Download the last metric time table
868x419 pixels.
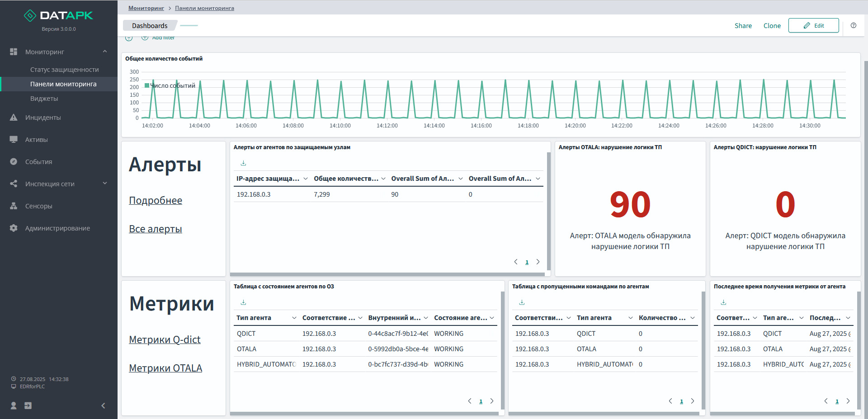tap(723, 302)
